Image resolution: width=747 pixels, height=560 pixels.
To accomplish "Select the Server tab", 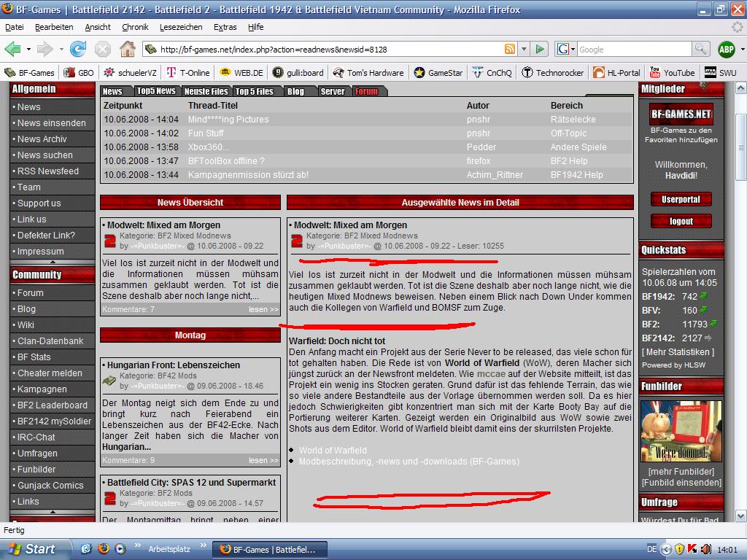I will (x=333, y=91).
